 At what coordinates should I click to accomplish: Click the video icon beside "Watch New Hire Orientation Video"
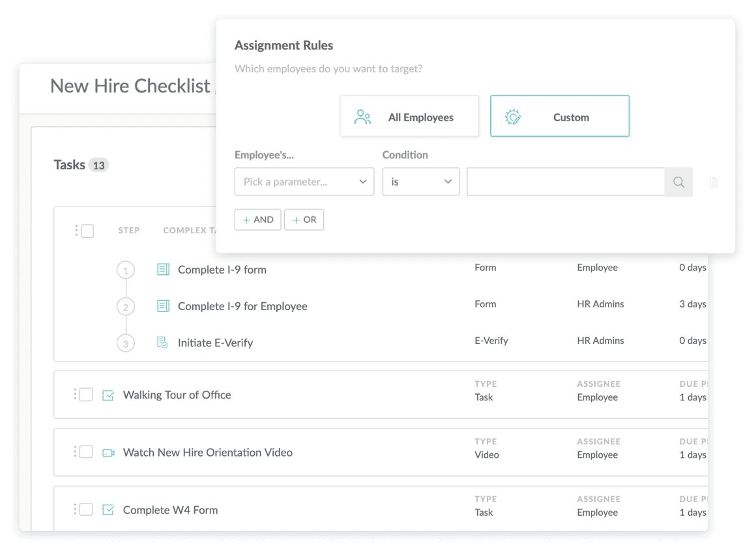108,452
